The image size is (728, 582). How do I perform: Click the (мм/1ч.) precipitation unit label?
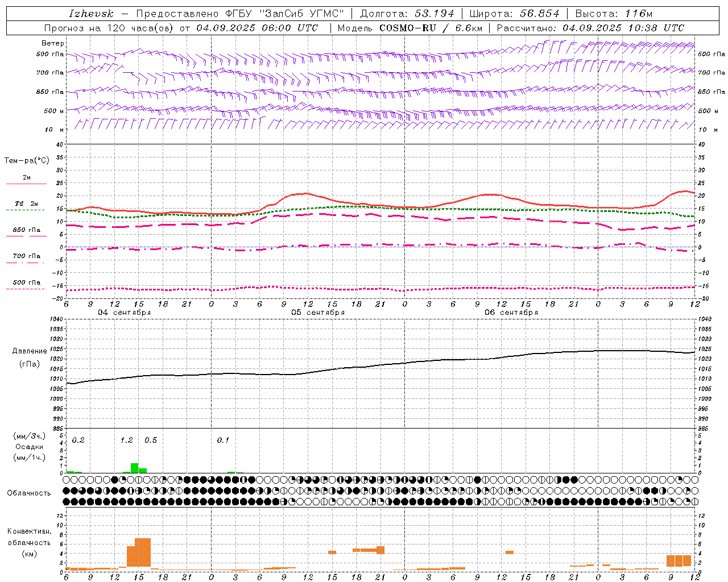click(29, 458)
